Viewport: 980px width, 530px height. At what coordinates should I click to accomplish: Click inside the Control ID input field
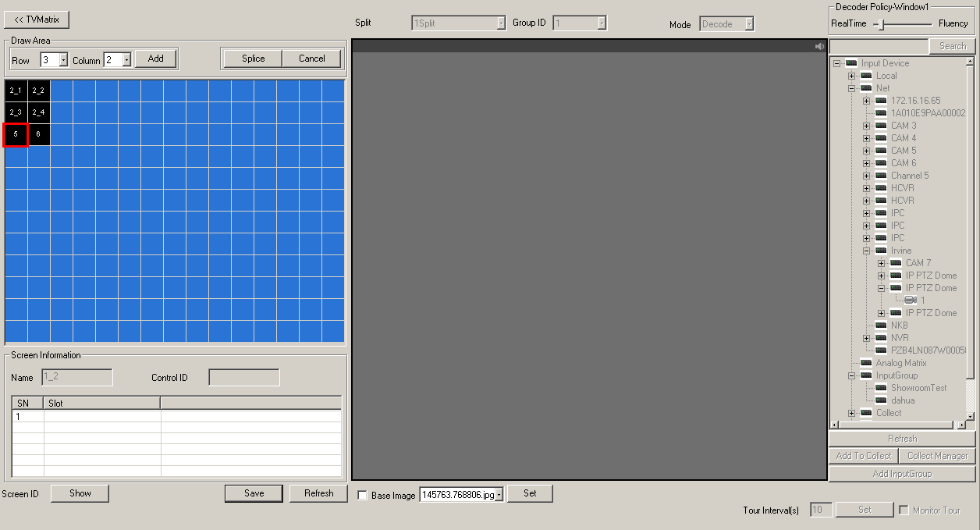pyautogui.click(x=243, y=377)
